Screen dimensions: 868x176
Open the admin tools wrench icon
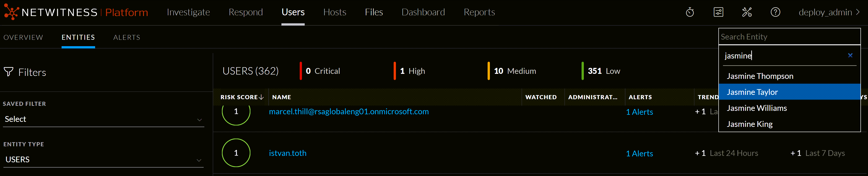click(747, 13)
